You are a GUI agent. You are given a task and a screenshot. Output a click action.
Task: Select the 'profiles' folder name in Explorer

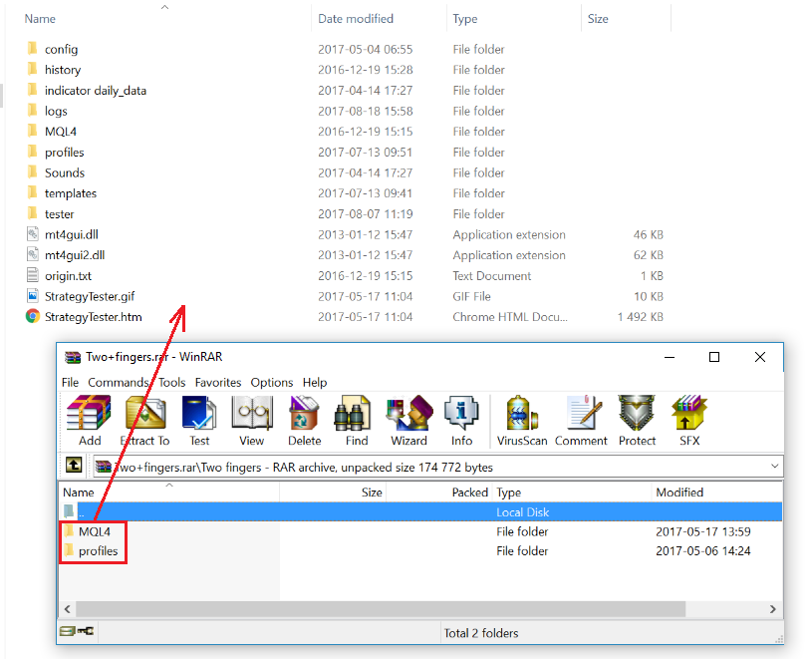tap(64, 152)
